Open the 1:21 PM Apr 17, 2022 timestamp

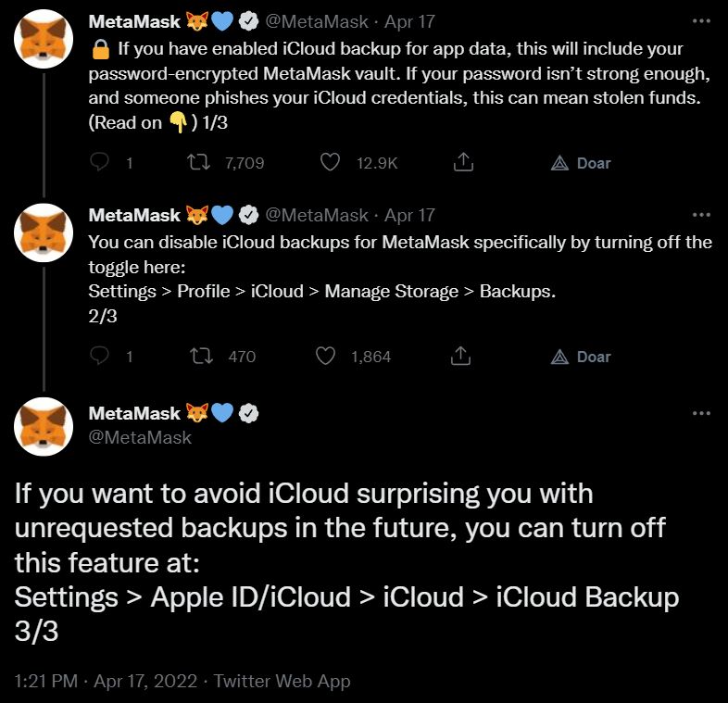[106, 681]
